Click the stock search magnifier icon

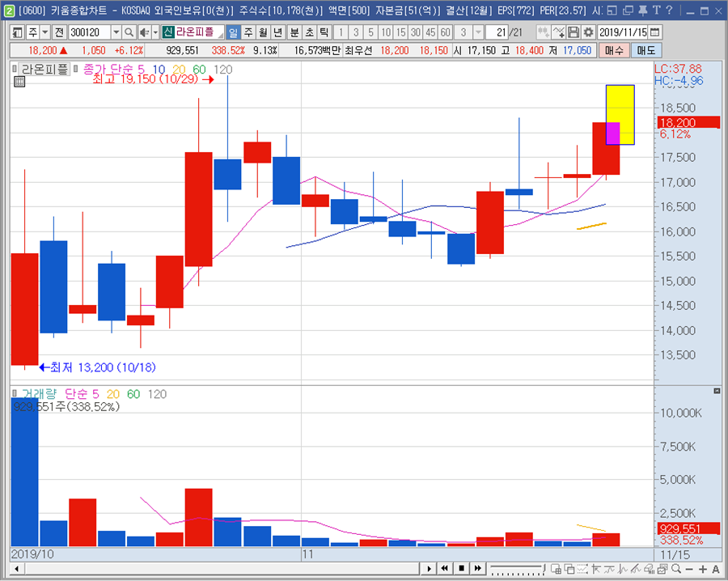[x=129, y=32]
